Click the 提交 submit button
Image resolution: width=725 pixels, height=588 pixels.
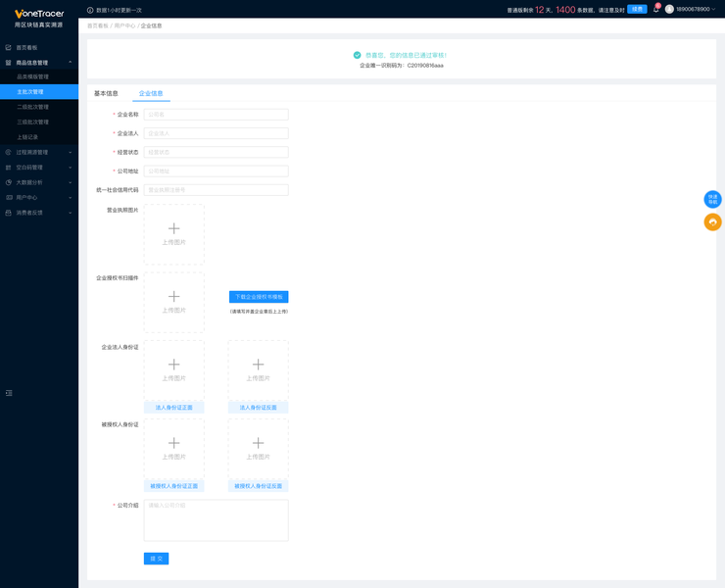pos(157,559)
